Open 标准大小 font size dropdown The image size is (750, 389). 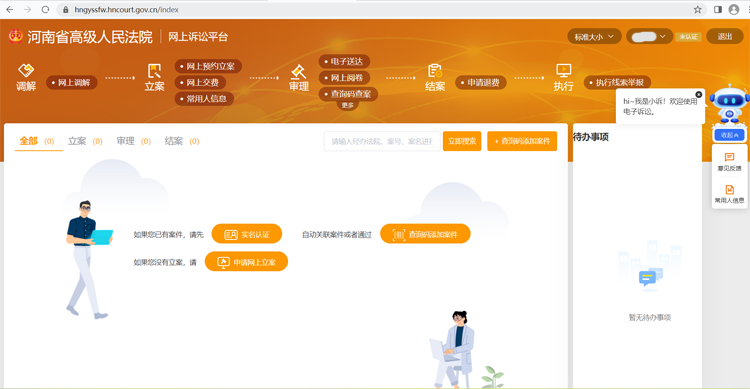pos(594,36)
